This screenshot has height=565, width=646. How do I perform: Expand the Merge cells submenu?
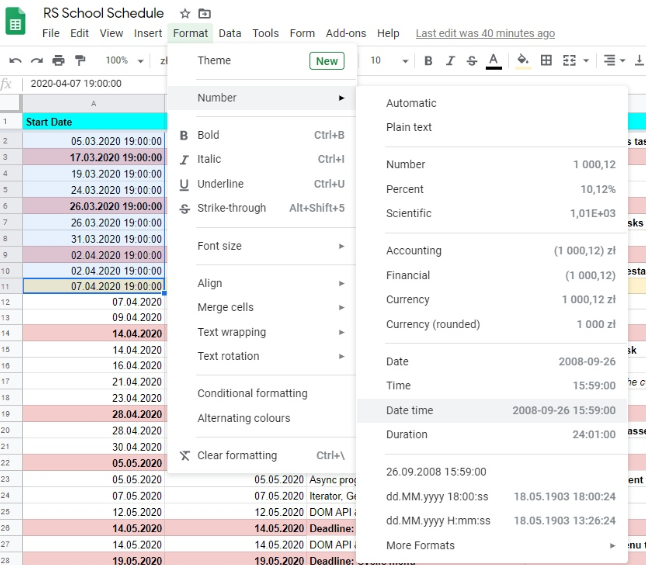point(262,307)
